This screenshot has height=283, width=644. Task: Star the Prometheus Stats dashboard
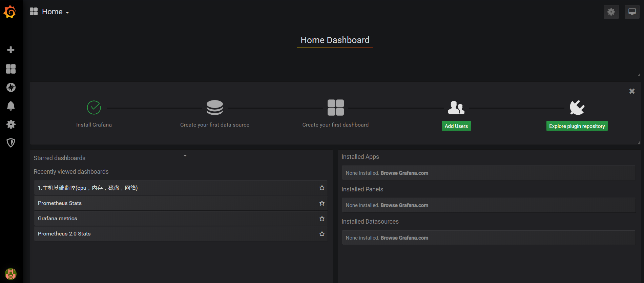tap(322, 203)
